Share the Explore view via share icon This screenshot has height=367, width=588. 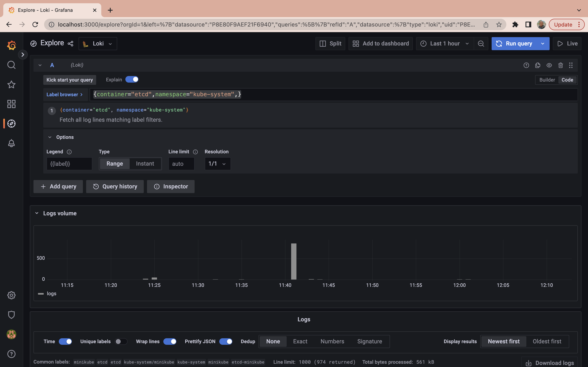click(70, 44)
